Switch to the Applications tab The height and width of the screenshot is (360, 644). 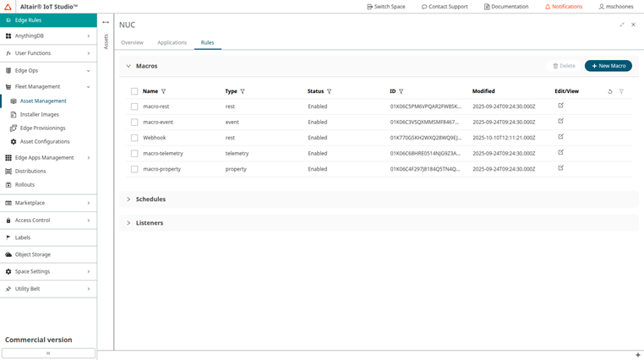(172, 42)
